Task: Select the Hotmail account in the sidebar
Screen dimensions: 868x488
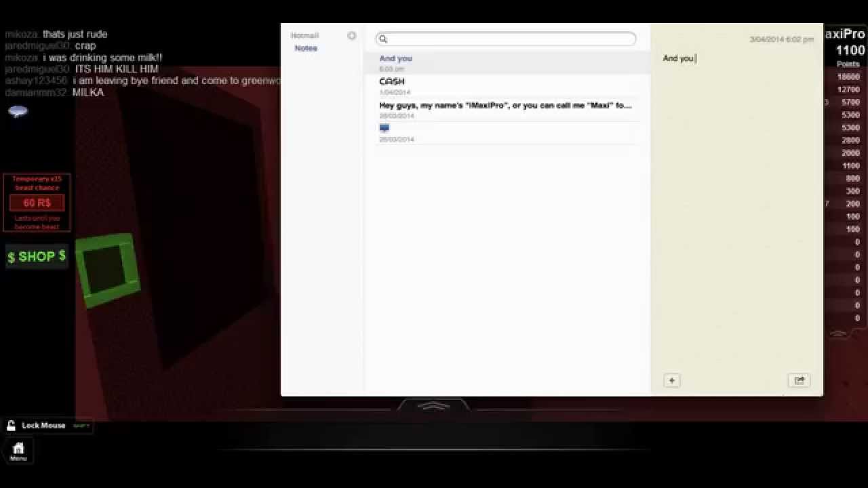Action: tap(304, 35)
